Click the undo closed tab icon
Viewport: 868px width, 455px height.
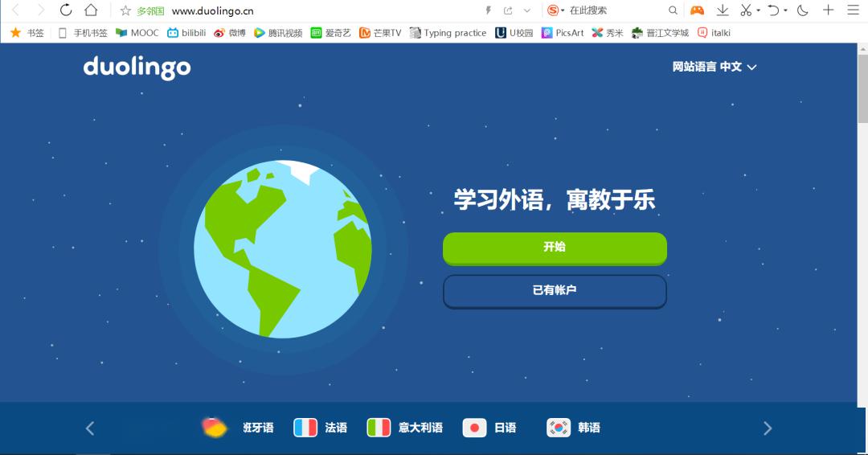pyautogui.click(x=773, y=10)
